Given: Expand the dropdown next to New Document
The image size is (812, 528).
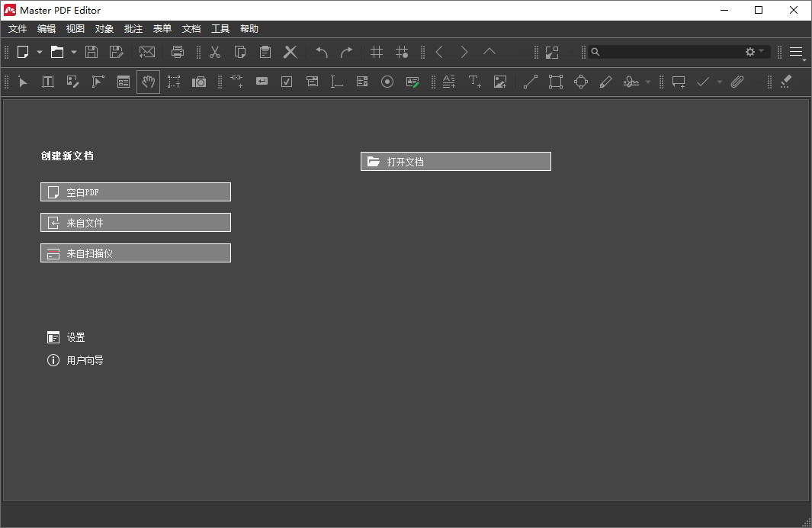Looking at the screenshot, I should [x=40, y=52].
